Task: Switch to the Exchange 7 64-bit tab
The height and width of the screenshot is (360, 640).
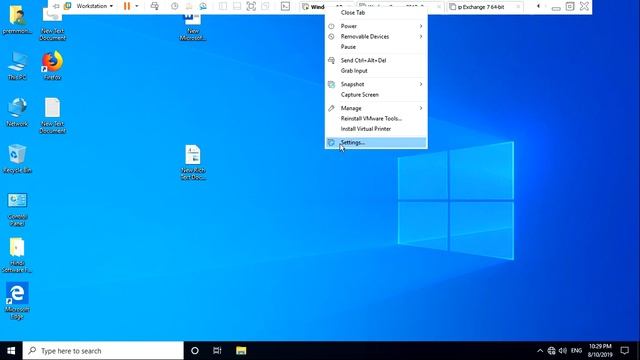Action: point(484,7)
